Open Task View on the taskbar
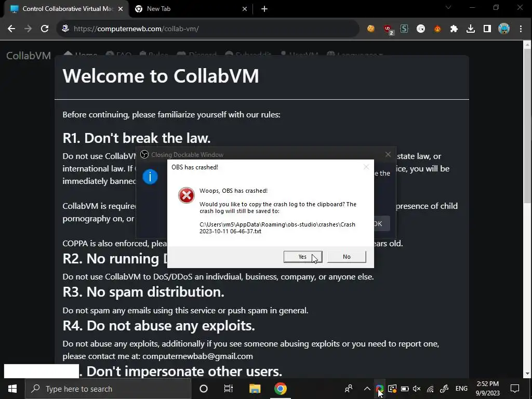 [229, 389]
